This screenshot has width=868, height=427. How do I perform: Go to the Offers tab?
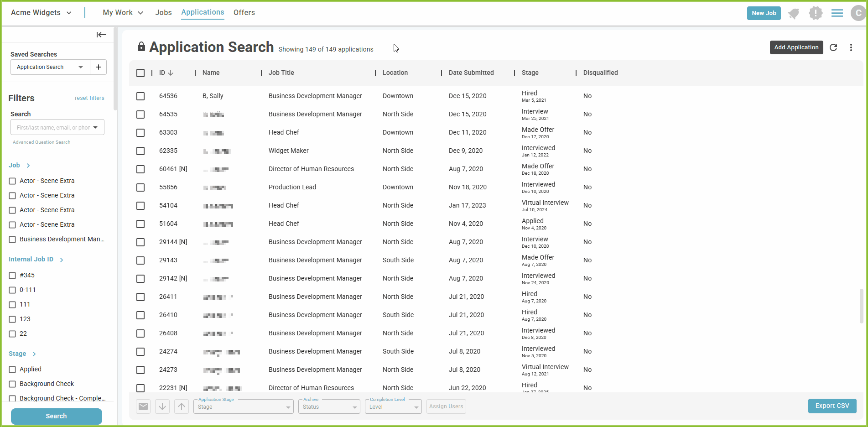click(244, 13)
